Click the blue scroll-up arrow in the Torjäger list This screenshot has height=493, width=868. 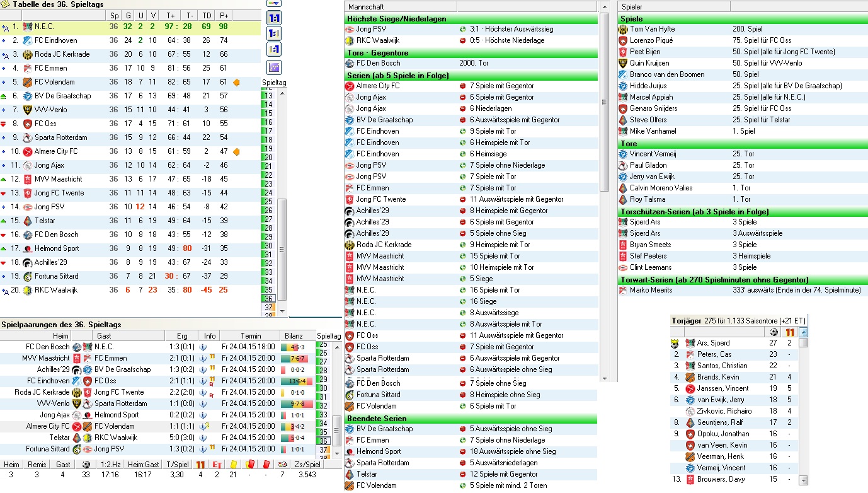tap(803, 332)
